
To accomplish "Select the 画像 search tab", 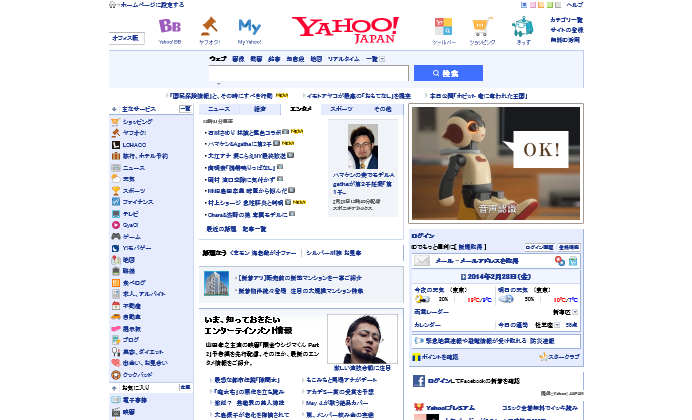I will [238, 59].
